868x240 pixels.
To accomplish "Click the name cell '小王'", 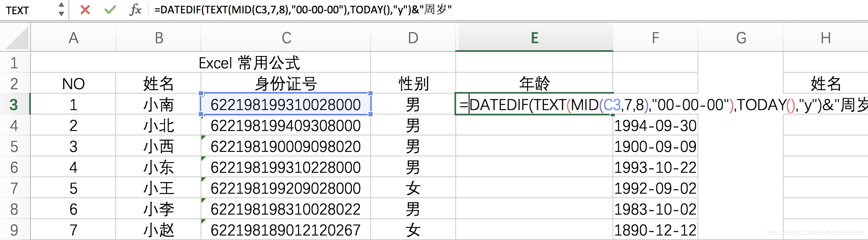I will 159,188.
